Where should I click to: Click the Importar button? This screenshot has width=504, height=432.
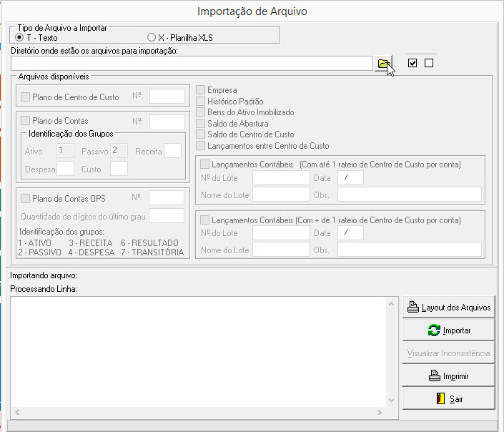coord(448,330)
